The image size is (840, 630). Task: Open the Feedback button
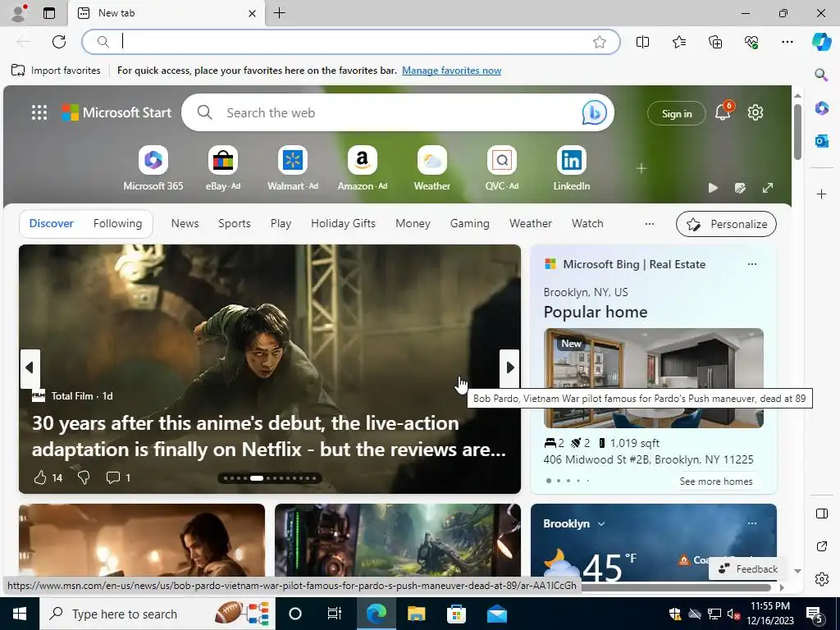(x=747, y=569)
